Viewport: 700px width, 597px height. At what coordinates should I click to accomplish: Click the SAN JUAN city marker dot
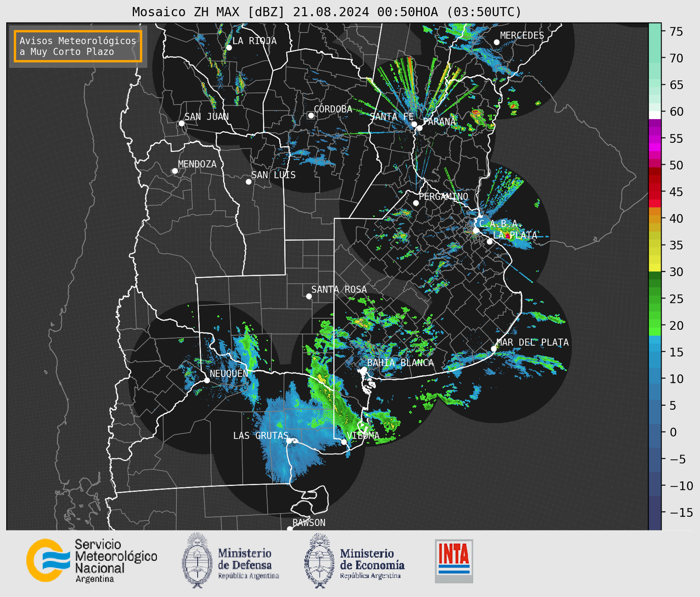pyautogui.click(x=181, y=123)
